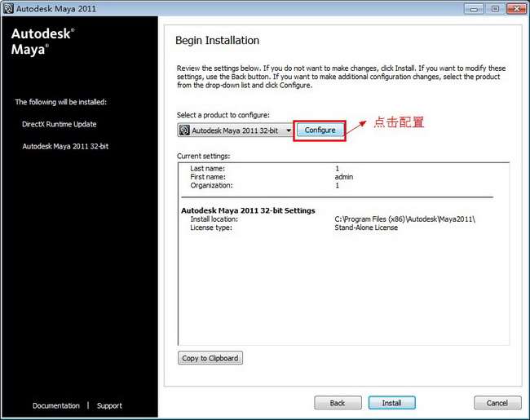The width and height of the screenshot is (530, 420).
Task: Click the Maya icon in title bar
Action: (x=8, y=8)
